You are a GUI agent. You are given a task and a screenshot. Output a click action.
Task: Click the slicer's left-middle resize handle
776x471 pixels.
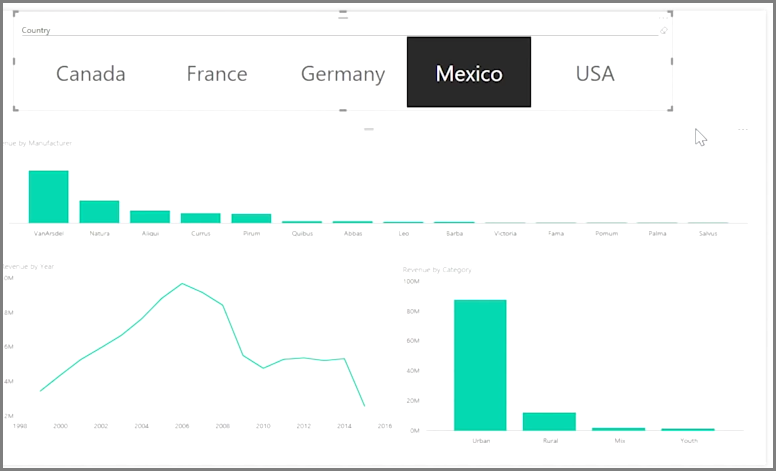14,62
